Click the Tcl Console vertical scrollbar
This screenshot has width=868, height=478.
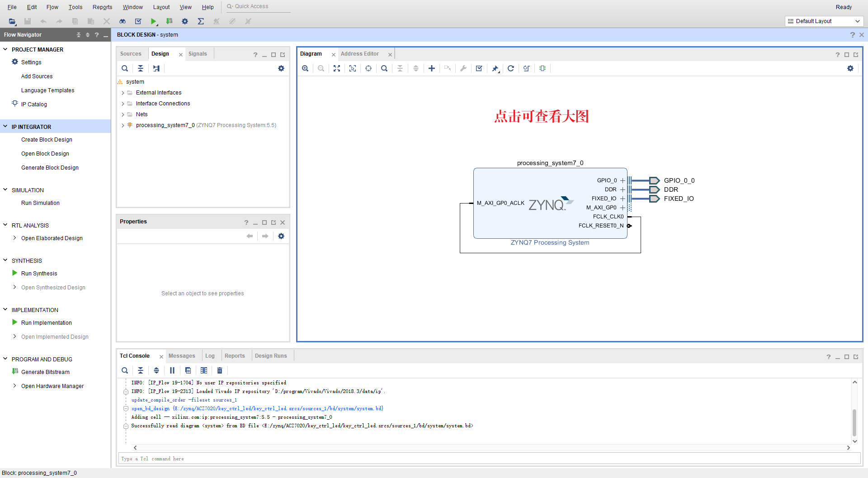pos(854,422)
